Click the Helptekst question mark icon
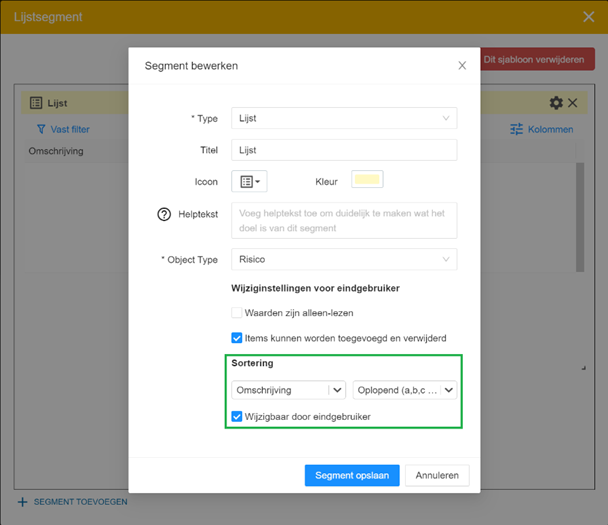Screen dimensions: 608x525 coord(164,214)
